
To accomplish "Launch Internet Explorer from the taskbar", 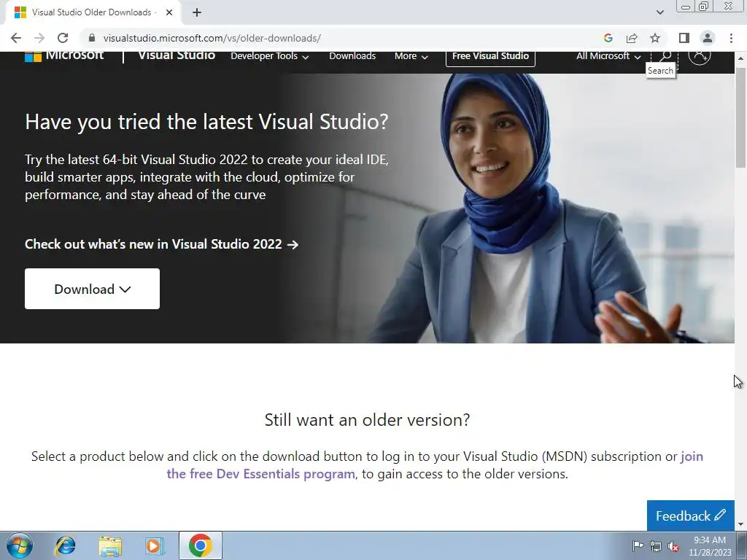I will (65, 545).
